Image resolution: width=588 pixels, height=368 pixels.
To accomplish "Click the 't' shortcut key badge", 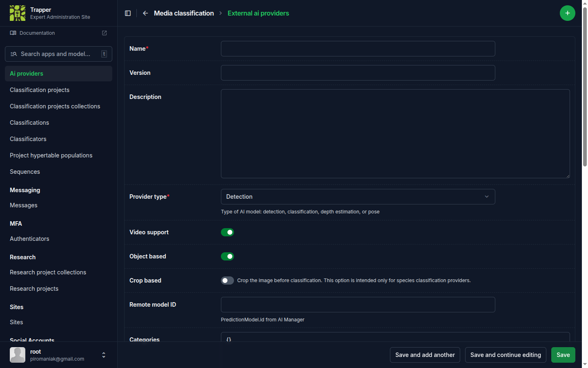I will tap(104, 54).
